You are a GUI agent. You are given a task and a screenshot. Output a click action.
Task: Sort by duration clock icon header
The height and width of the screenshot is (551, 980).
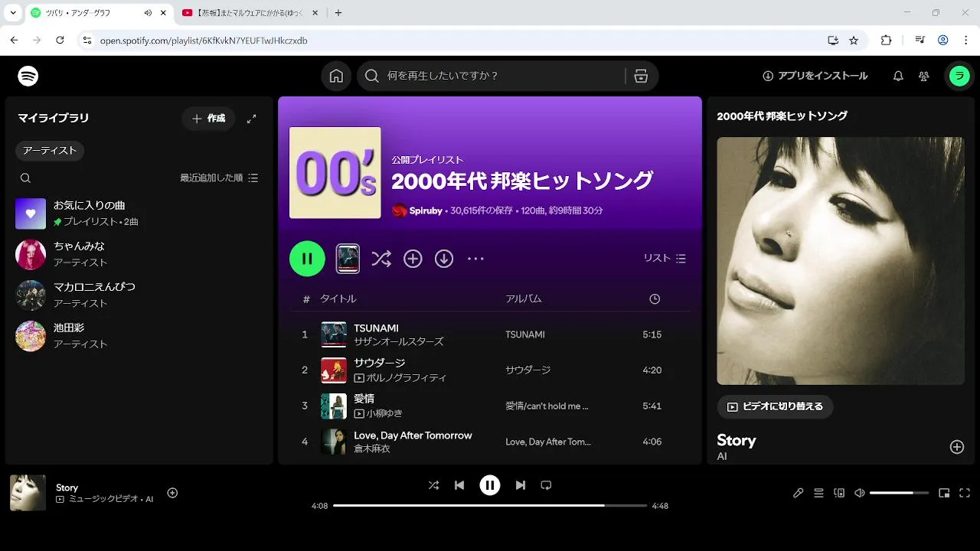click(655, 299)
